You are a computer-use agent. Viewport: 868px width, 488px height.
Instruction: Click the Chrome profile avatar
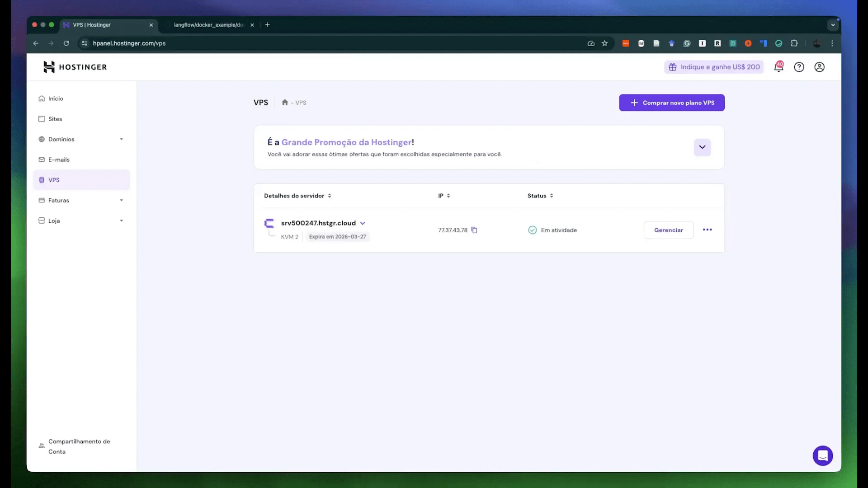click(817, 43)
